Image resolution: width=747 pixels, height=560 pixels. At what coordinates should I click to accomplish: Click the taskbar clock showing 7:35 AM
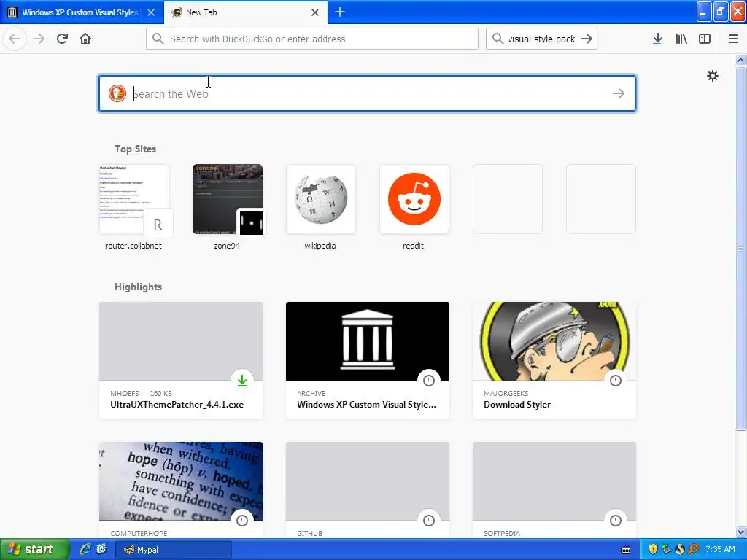tap(720, 550)
